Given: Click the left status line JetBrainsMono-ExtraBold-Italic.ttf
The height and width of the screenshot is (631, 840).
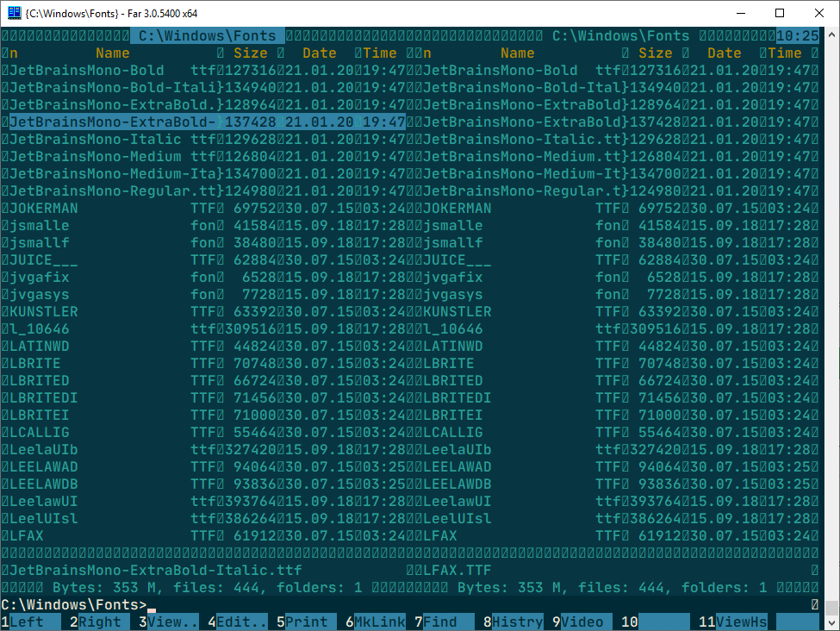Looking at the screenshot, I should pos(155,570).
